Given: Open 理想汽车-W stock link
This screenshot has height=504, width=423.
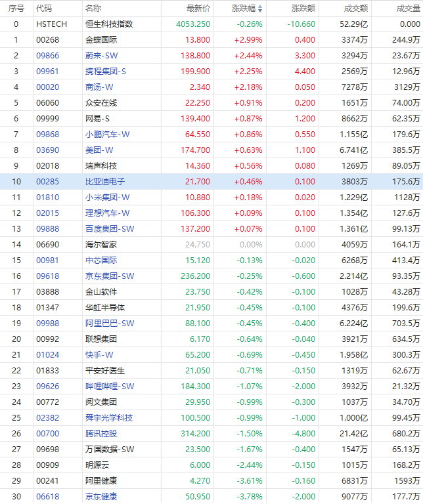Looking at the screenshot, I should click(x=108, y=213).
